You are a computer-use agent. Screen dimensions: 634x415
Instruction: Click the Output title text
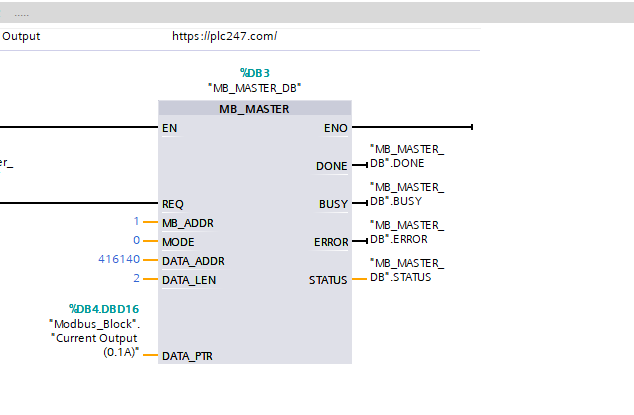[21, 36]
